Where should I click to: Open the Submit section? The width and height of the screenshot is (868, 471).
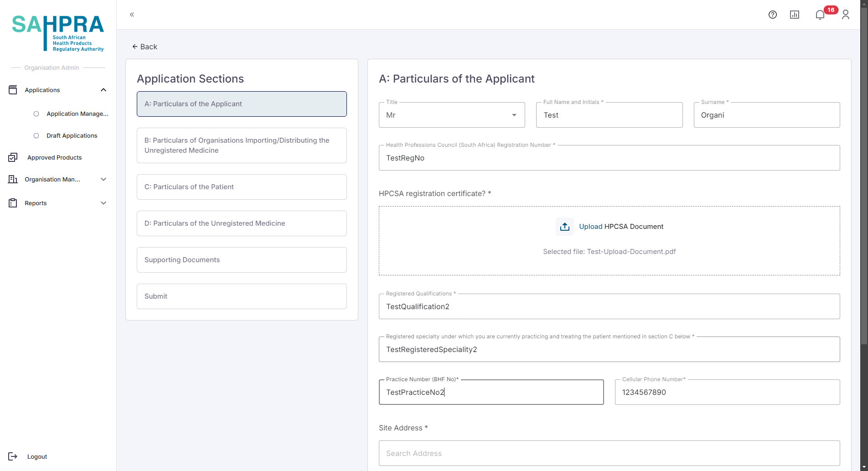[x=242, y=296]
